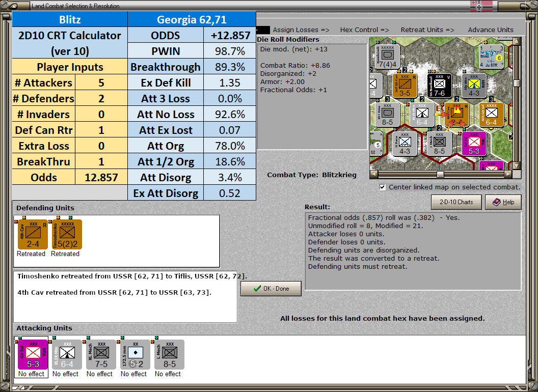Viewport: 538px width, 392px height.
Task: Select the 172.5 mm artillery 5-2 attacker
Action: (x=135, y=355)
